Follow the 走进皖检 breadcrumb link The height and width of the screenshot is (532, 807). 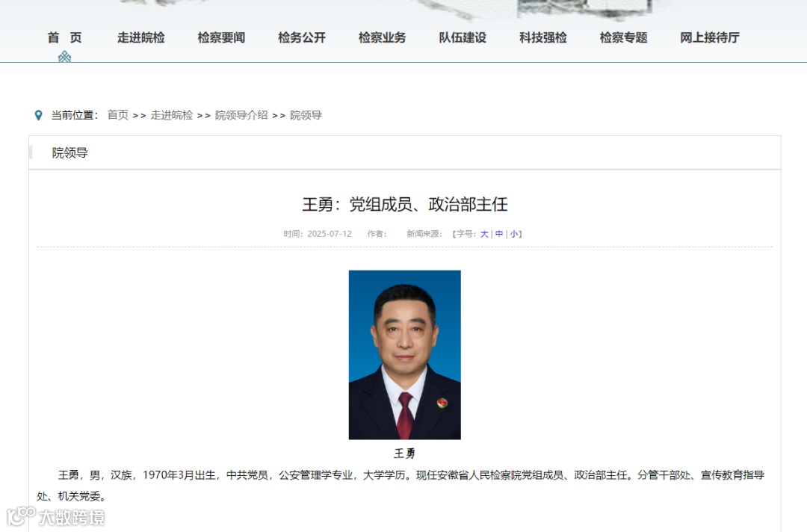(171, 115)
